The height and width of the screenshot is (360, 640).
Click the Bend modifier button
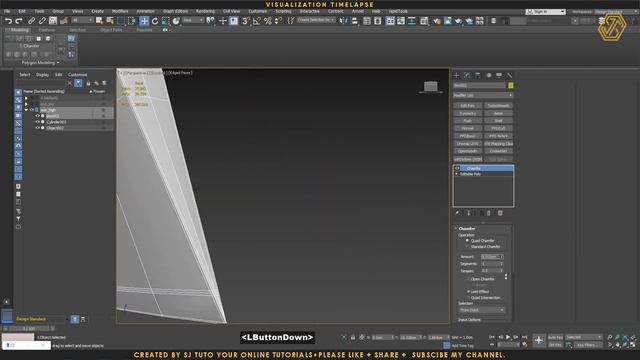[498, 113]
